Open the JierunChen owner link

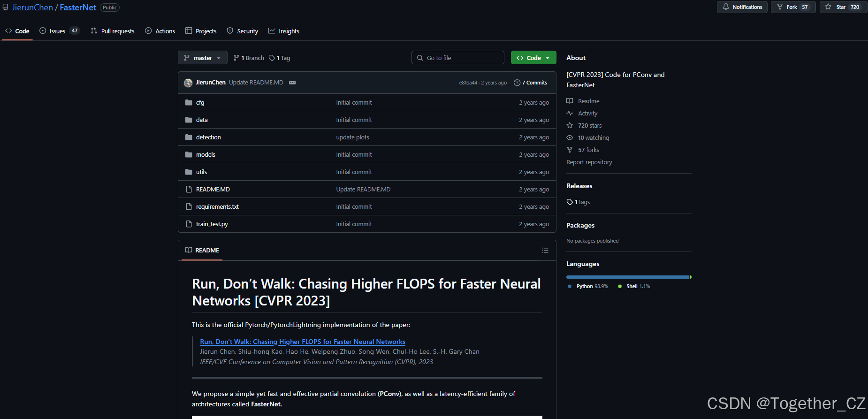tap(32, 8)
